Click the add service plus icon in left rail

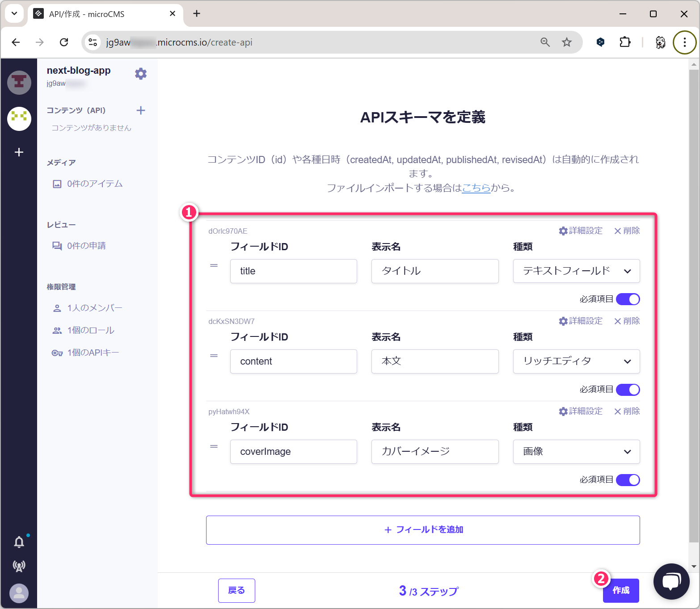tap(19, 152)
